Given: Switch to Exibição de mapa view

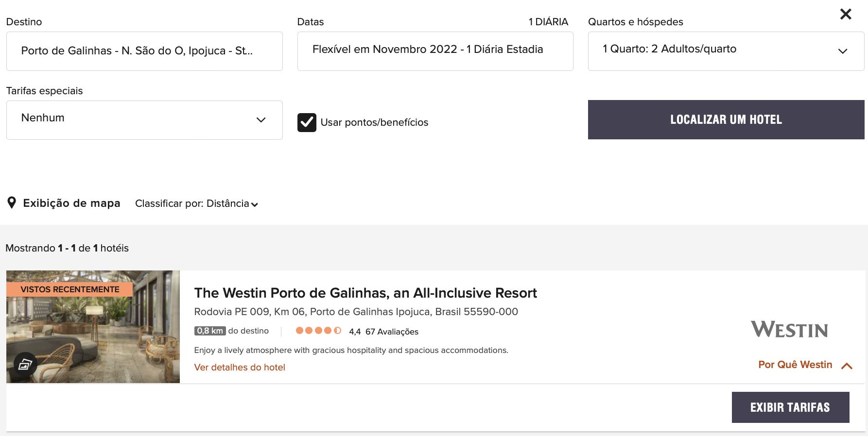Looking at the screenshot, I should 71,203.
